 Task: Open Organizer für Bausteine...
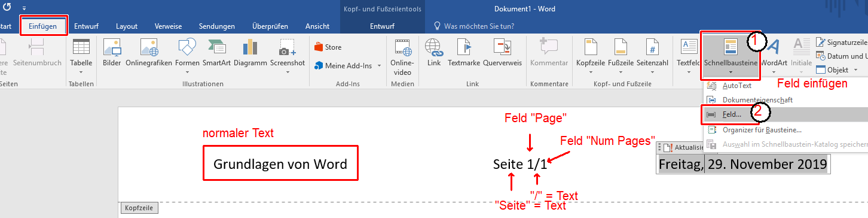pyautogui.click(x=786, y=129)
